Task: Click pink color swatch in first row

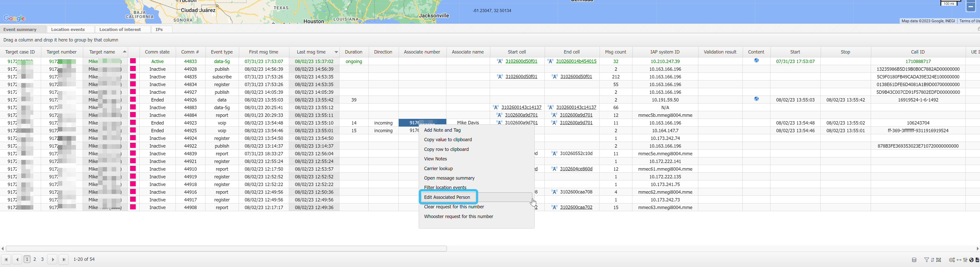Action: [133, 61]
